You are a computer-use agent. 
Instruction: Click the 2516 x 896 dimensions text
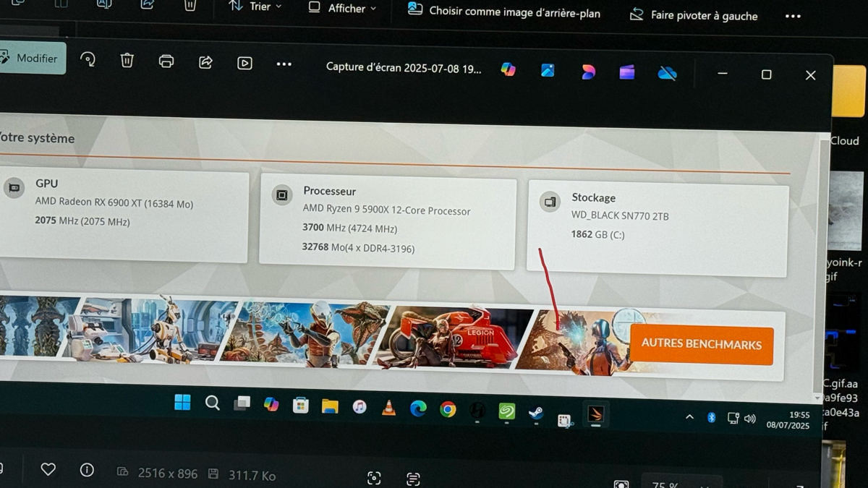[x=168, y=474]
